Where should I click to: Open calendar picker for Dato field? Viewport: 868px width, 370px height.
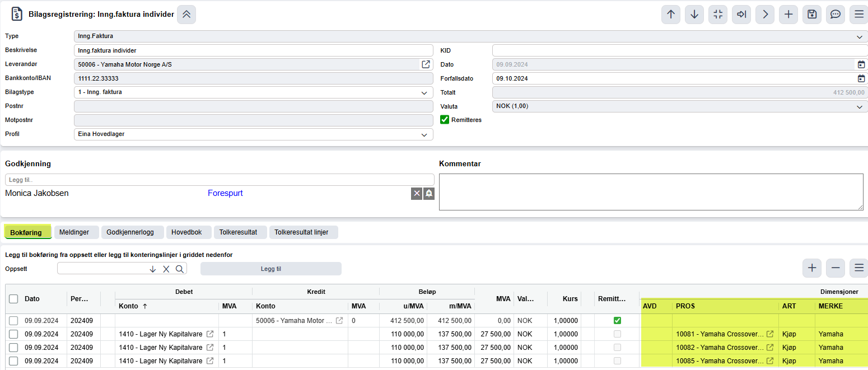point(861,64)
